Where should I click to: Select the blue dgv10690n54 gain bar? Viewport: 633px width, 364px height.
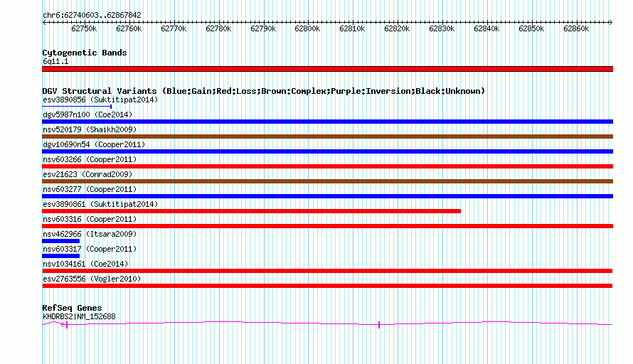pos(327,151)
